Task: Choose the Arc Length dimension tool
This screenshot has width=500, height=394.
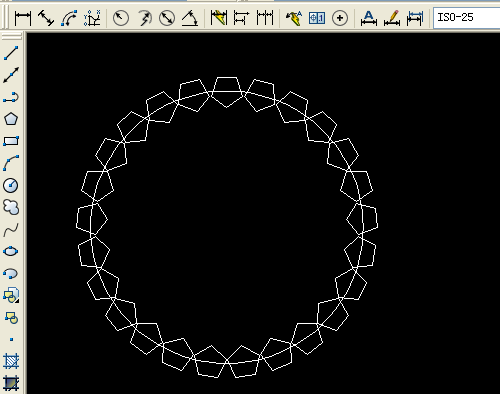Action: pyautogui.click(x=69, y=18)
